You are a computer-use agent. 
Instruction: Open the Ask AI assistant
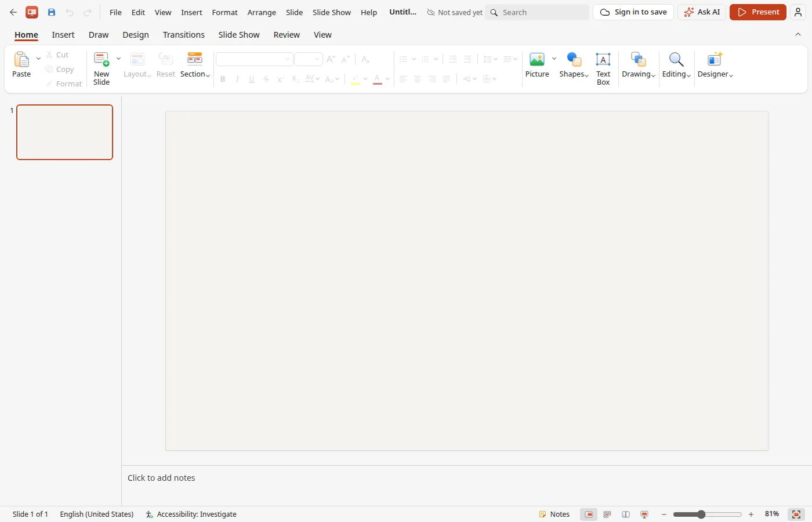[x=702, y=12]
